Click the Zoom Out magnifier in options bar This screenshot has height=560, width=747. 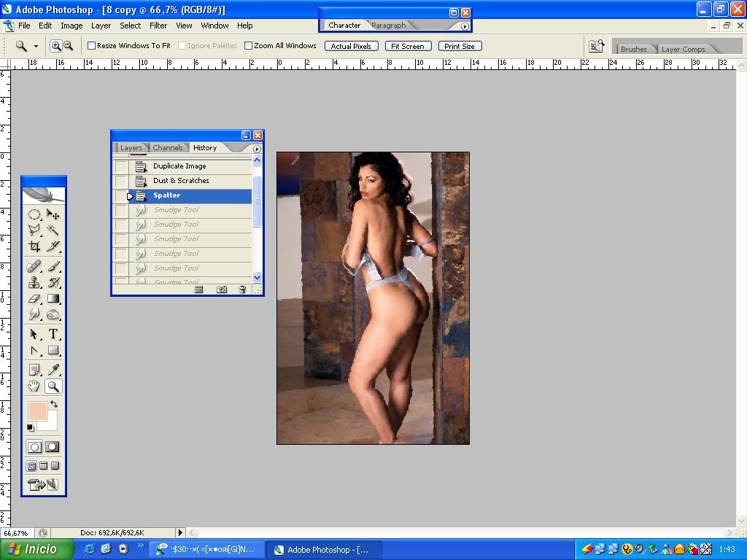pos(68,46)
